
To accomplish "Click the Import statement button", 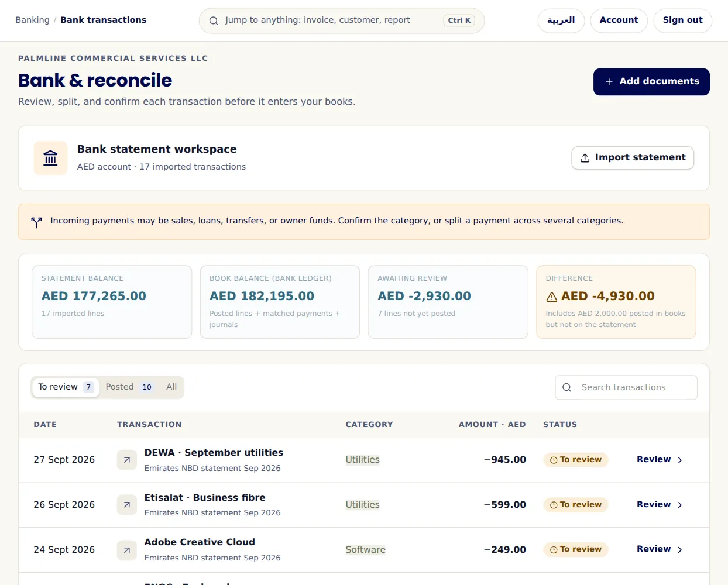I will tap(633, 158).
